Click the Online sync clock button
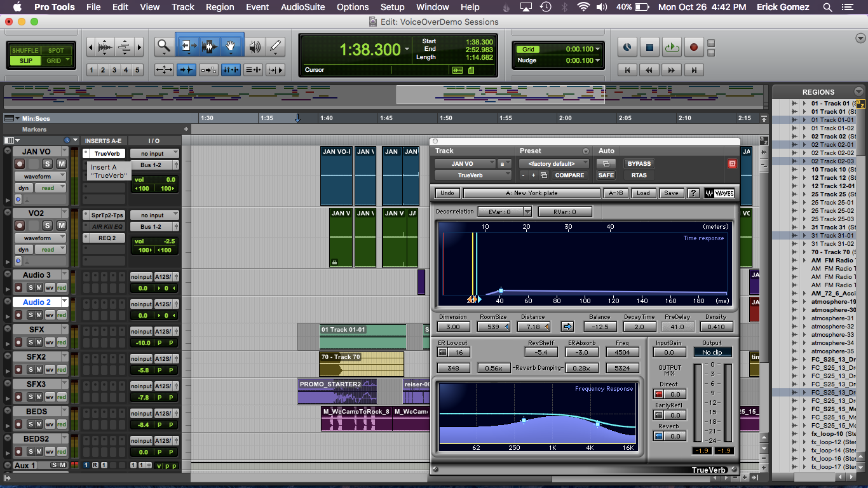 (627, 47)
